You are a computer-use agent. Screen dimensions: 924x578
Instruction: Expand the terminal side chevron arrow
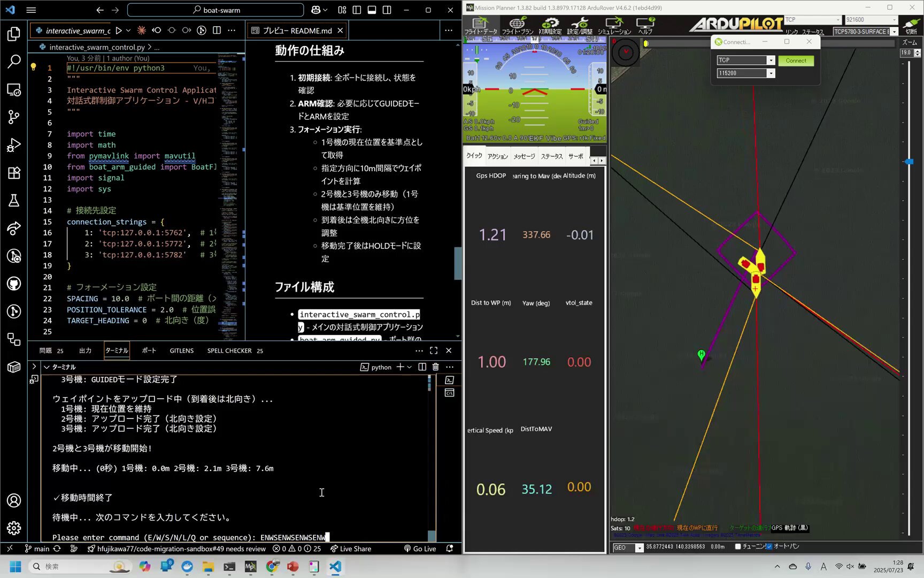click(34, 367)
